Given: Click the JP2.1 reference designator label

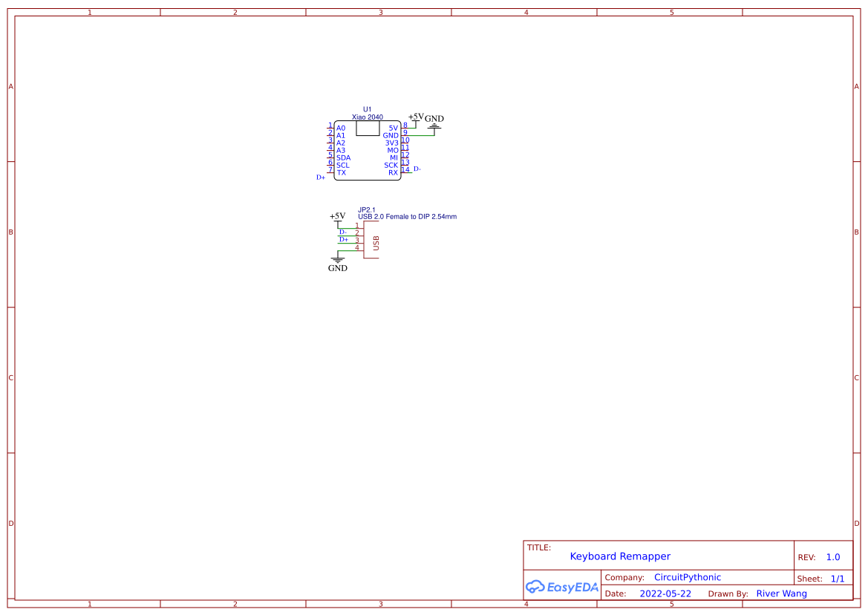Looking at the screenshot, I should (367, 209).
